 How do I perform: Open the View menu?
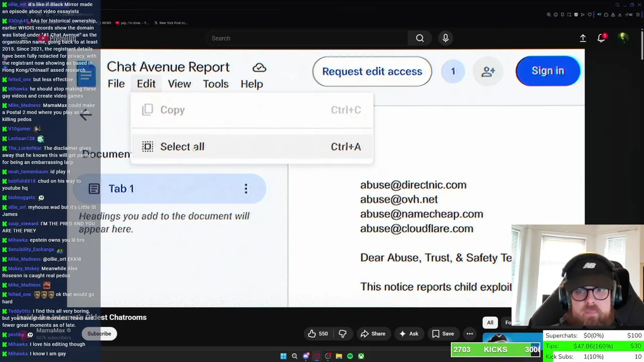tap(179, 84)
